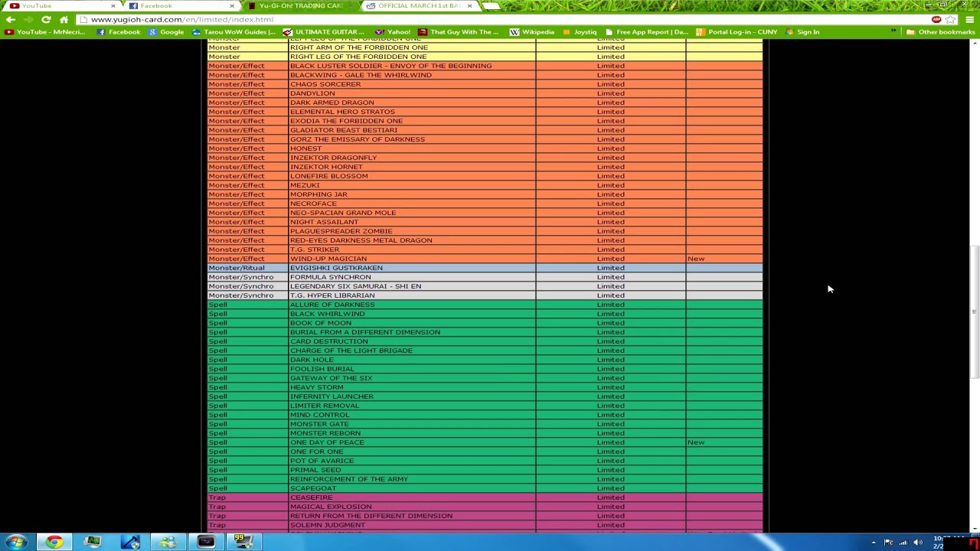Select the FORMULA SYNCHRON card name
Viewport: 980px width, 551px height.
coord(330,277)
